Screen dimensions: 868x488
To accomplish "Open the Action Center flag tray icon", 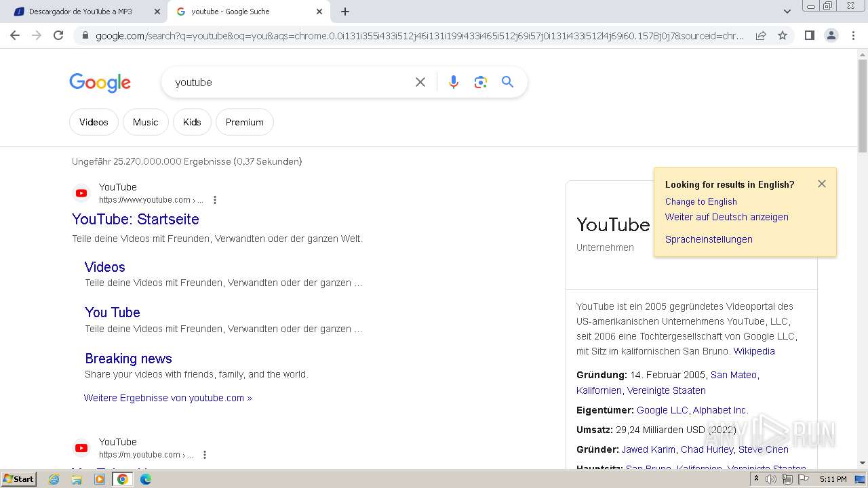I will (804, 479).
